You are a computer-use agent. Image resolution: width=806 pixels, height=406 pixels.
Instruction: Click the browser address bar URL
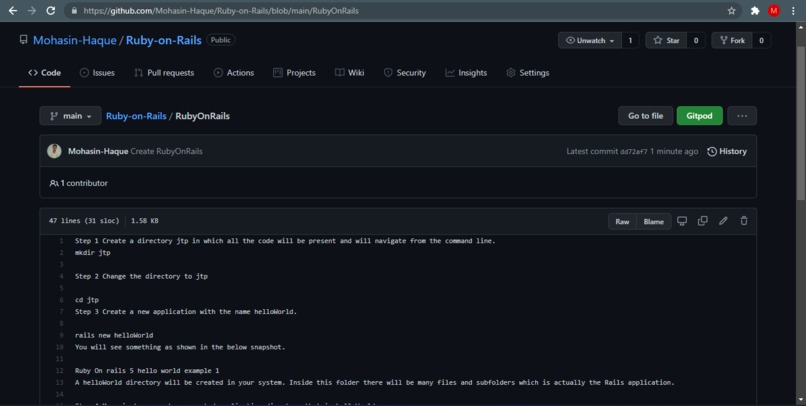pos(221,11)
